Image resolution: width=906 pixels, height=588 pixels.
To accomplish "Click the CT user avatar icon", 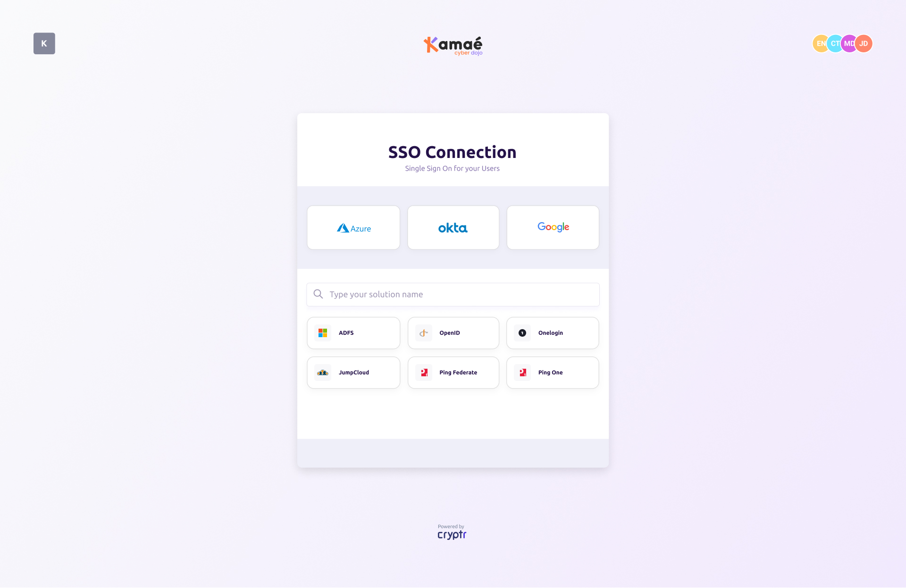I will (x=835, y=43).
